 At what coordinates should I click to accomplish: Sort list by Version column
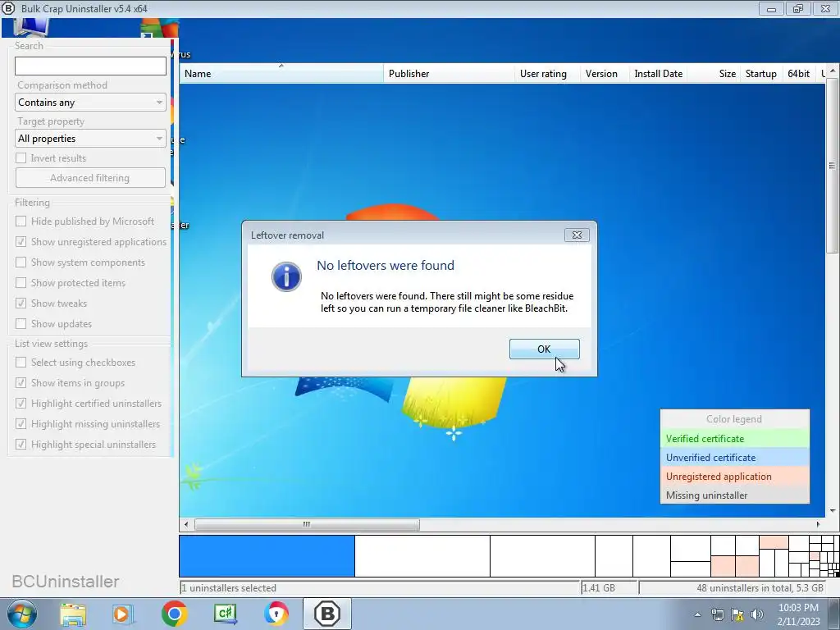coord(605,73)
